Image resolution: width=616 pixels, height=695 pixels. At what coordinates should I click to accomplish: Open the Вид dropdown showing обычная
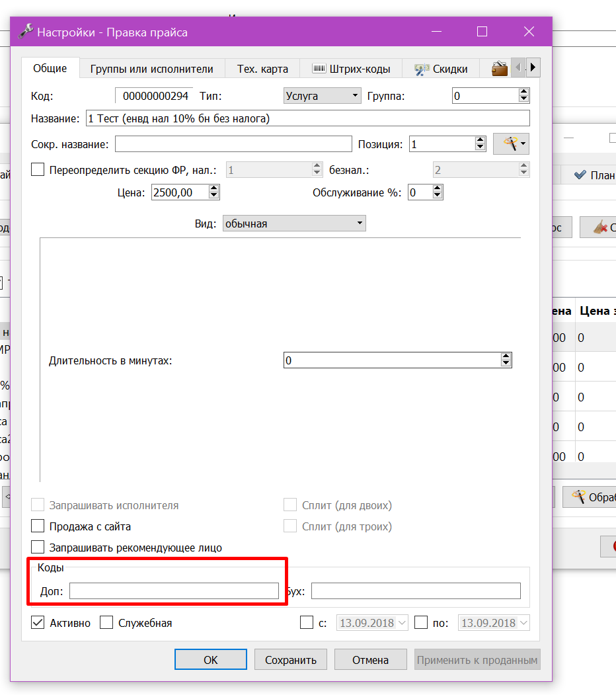(294, 224)
